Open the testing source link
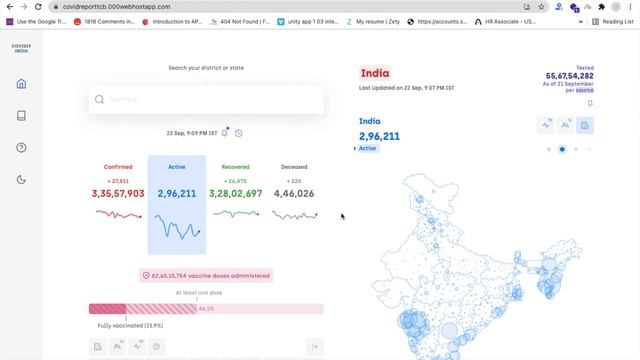 point(585,90)
